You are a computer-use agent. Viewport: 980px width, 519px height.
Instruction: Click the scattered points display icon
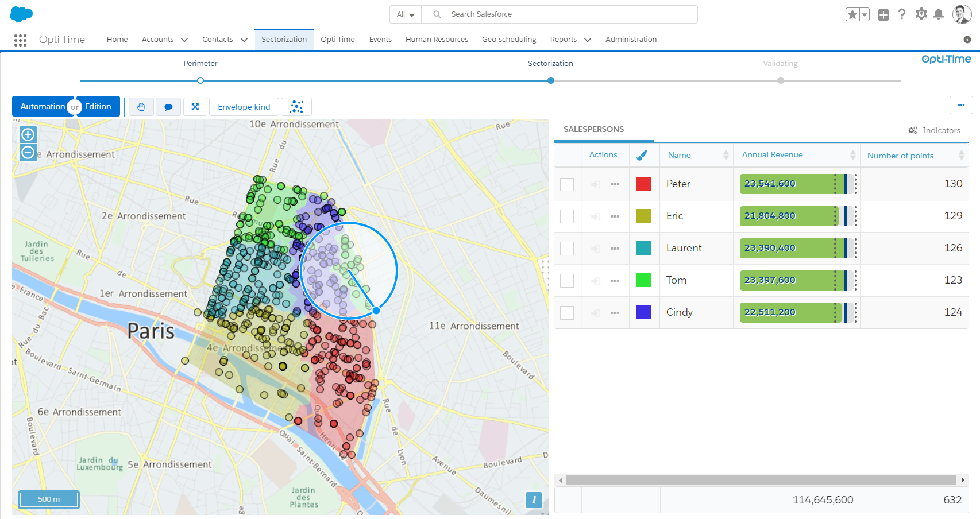coord(296,107)
